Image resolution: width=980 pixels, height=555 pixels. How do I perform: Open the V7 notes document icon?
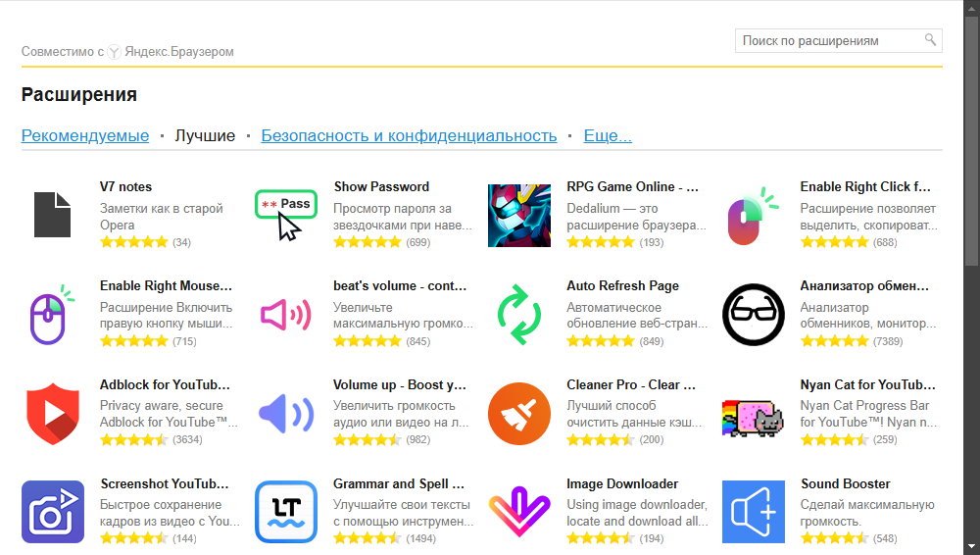[x=53, y=216]
